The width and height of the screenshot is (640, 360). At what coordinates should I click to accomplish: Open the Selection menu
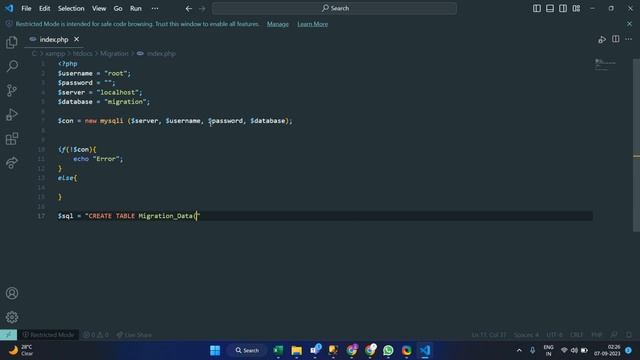click(x=71, y=8)
